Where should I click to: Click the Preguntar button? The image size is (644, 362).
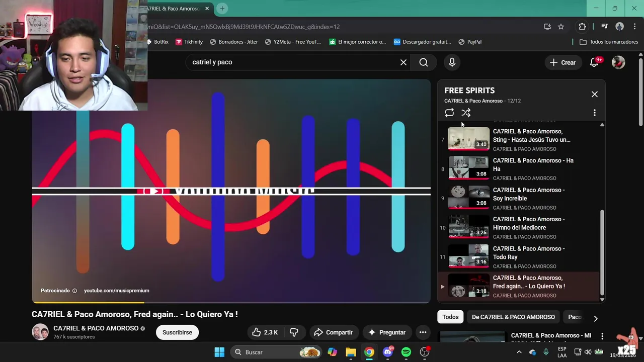click(x=387, y=332)
